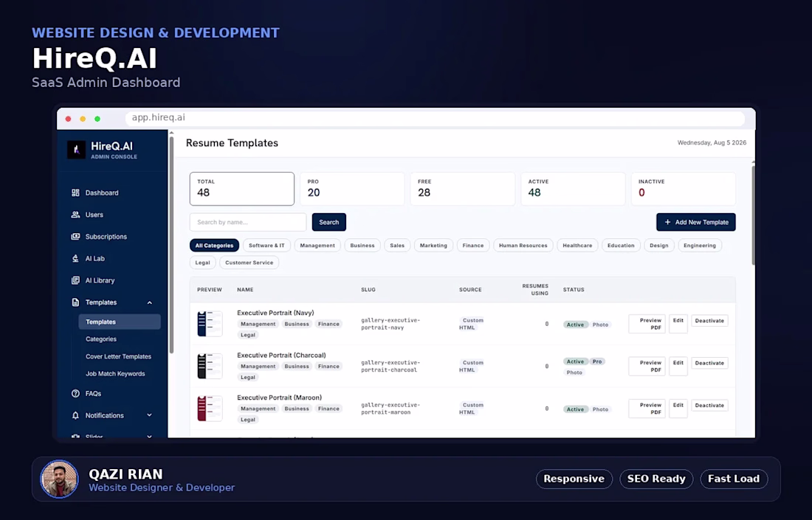Preview PDF for Executive Portrait (Navy)
This screenshot has width=812, height=520.
click(x=647, y=324)
